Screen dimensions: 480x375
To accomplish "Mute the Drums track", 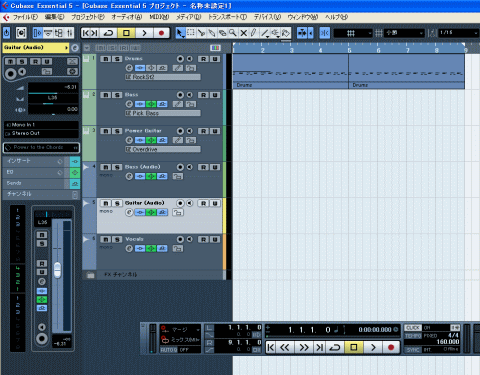I will point(106,59).
